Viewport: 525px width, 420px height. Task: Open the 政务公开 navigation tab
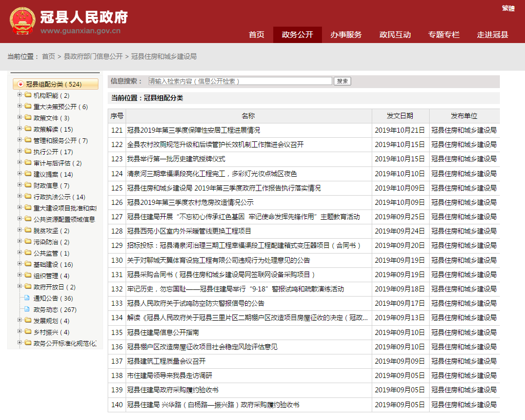tap(297, 35)
